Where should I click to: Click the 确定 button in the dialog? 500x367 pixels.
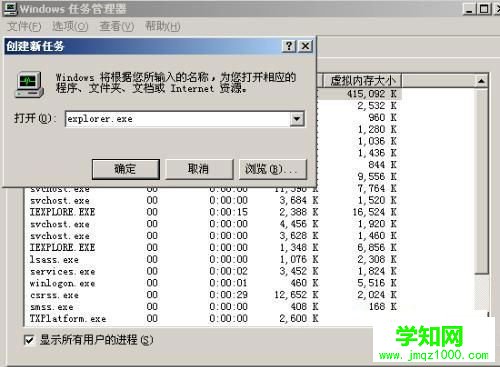pos(126,169)
